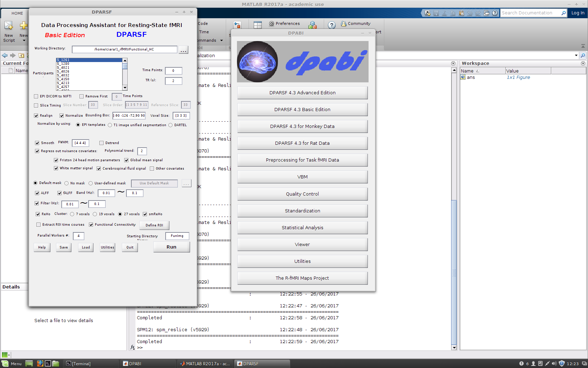Screen dimensions: 588x368
Task: Select the DARTEL radio button
Action: click(x=170, y=125)
